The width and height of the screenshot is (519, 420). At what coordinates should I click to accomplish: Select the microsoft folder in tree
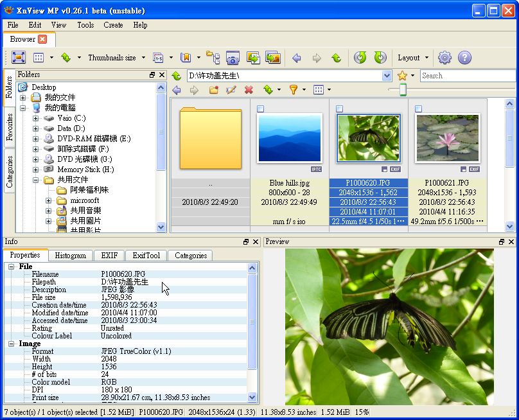pos(84,200)
